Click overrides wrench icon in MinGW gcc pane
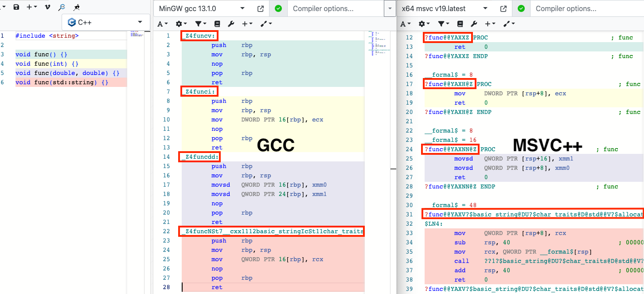 231,24
